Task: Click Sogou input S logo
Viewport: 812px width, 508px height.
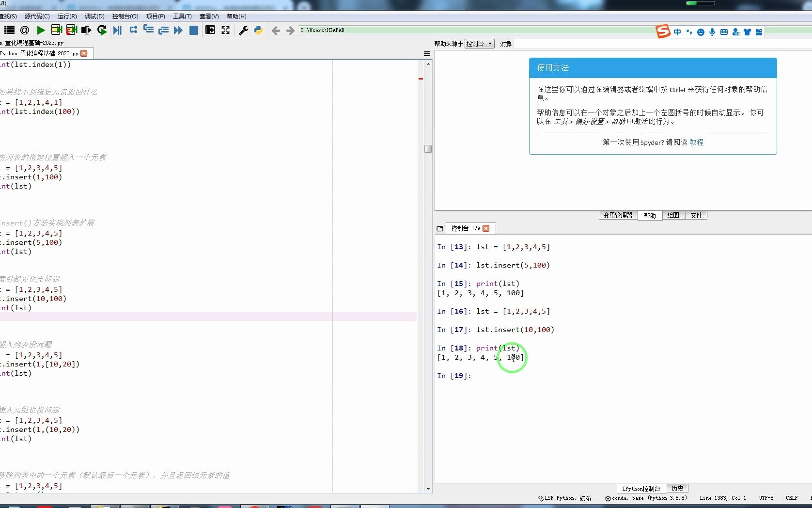Action: click(x=663, y=32)
